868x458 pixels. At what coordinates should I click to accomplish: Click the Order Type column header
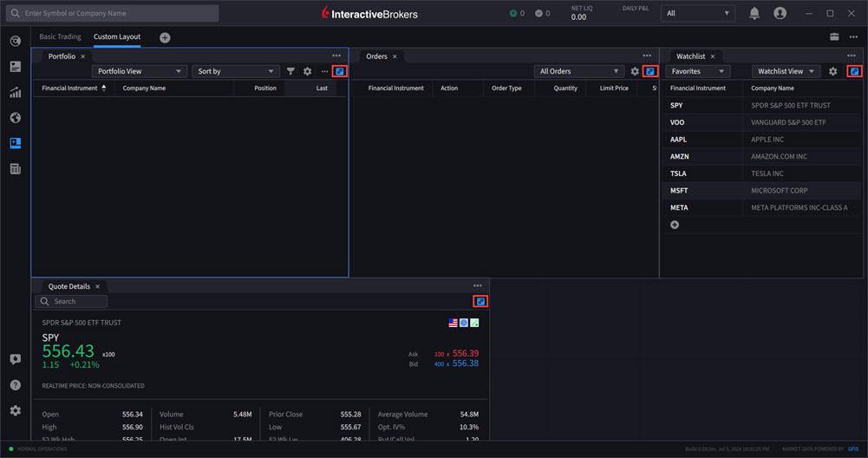pyautogui.click(x=506, y=88)
